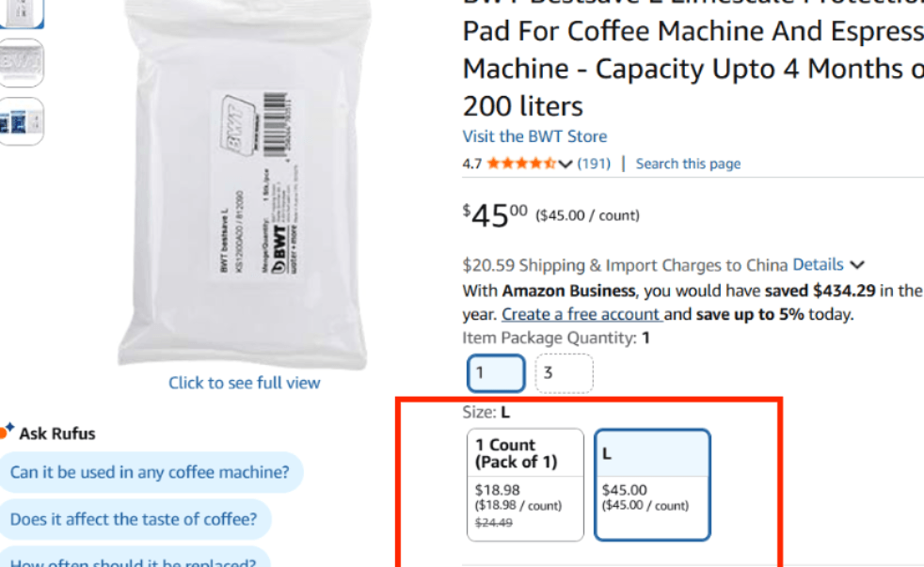This screenshot has height=567, width=924.
Task: Select the blue product thumbnail
Action: click(x=21, y=121)
